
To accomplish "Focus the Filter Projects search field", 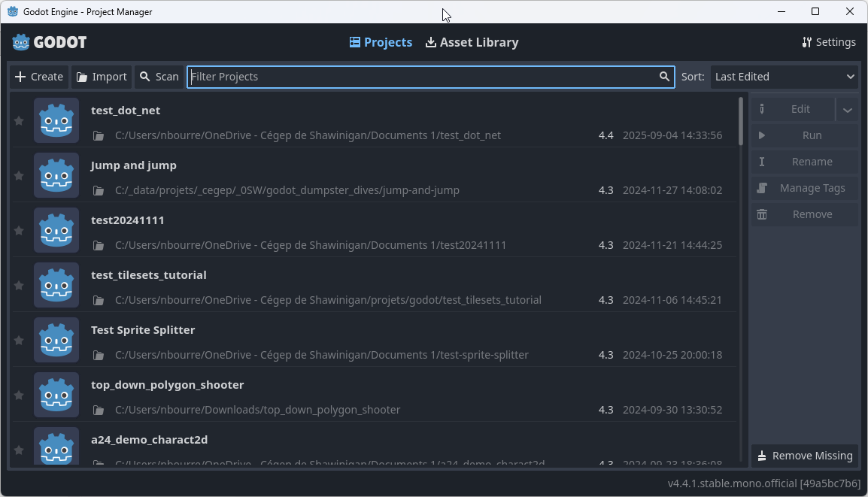I will 431,77.
